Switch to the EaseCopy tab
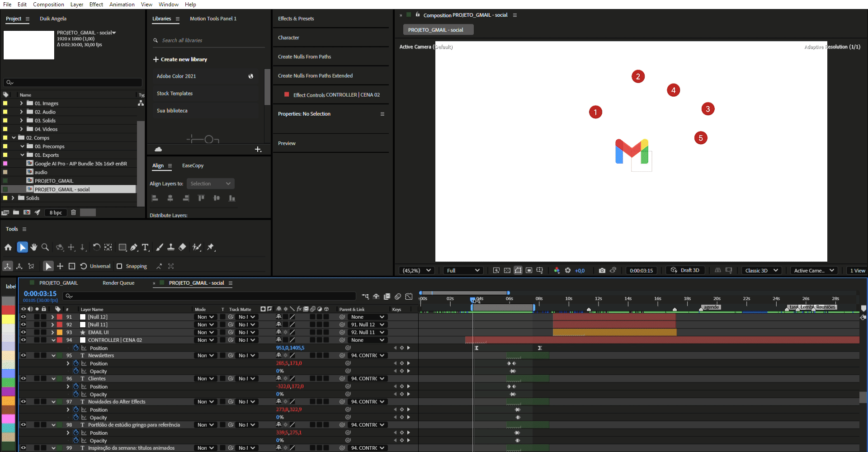The width and height of the screenshot is (868, 452). point(193,165)
